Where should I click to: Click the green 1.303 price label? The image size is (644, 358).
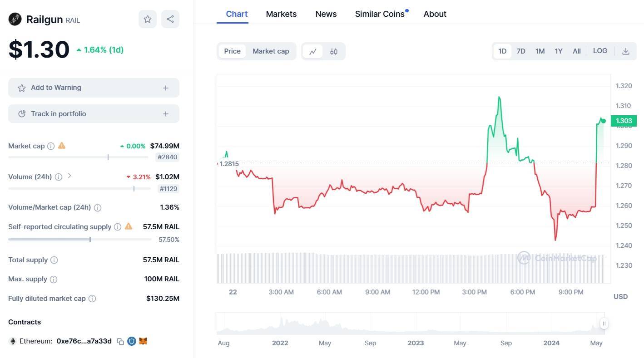(x=624, y=121)
